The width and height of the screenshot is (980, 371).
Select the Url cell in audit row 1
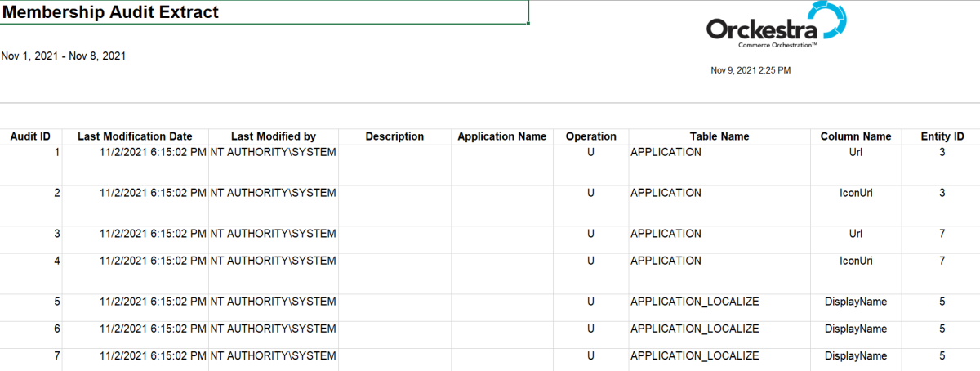pos(855,153)
